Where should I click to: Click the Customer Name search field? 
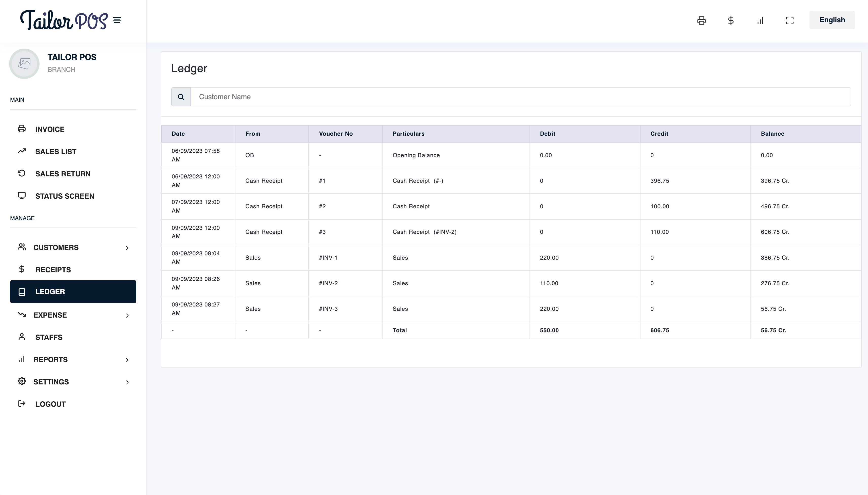[521, 97]
